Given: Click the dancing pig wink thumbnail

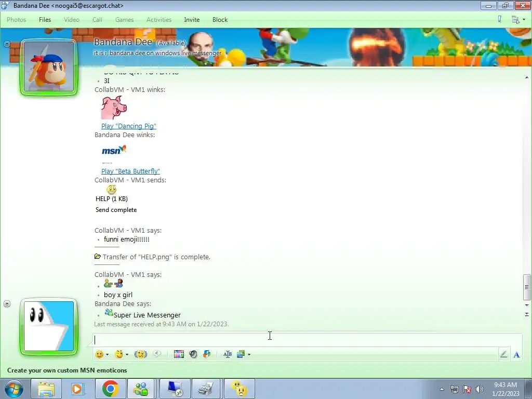Looking at the screenshot, I should click(114, 108).
